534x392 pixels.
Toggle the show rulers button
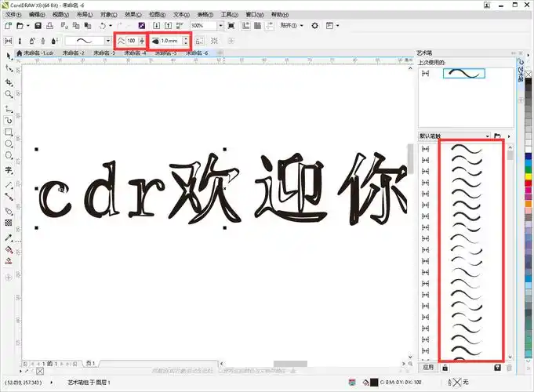point(246,26)
